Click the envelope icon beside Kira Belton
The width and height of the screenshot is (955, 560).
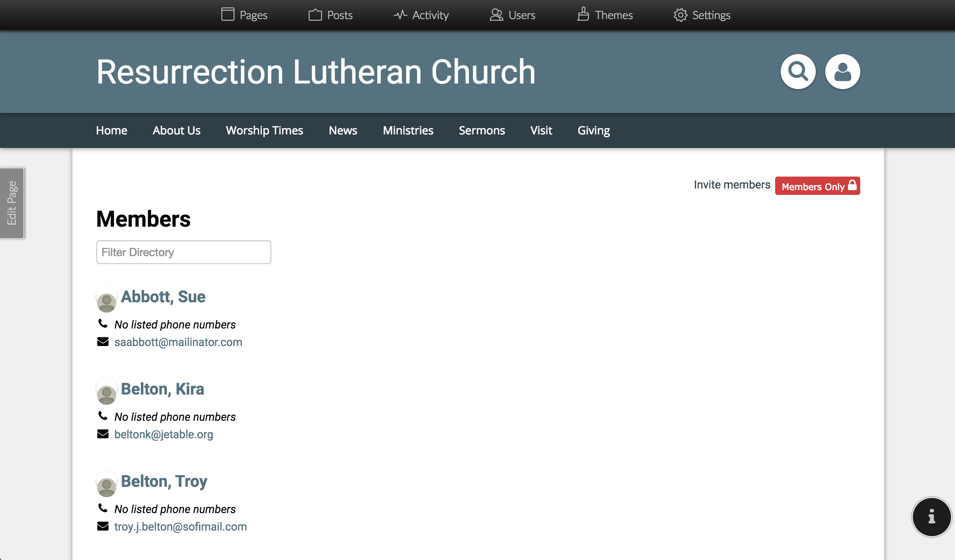[103, 434]
